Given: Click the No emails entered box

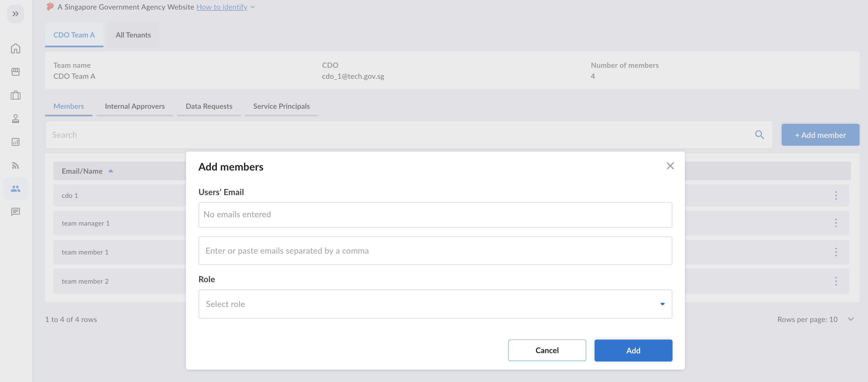Looking at the screenshot, I should 435,215.
